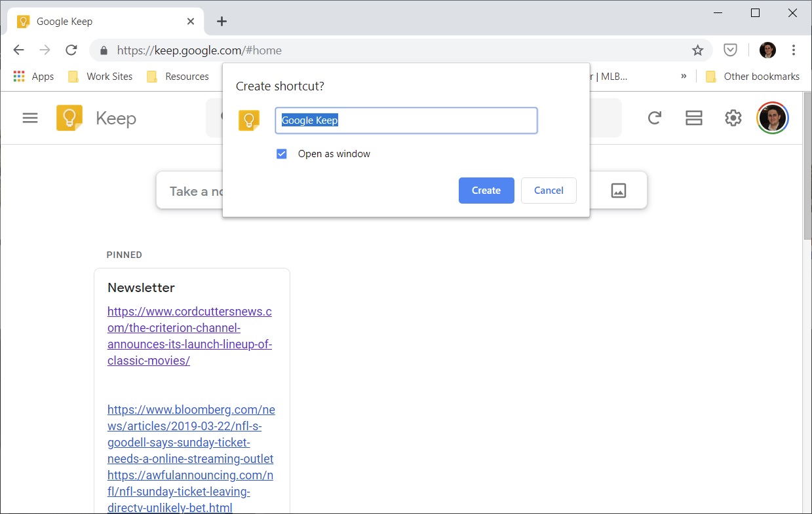Click the Take a note field
This screenshot has width=812, height=514.
pyautogui.click(x=196, y=191)
